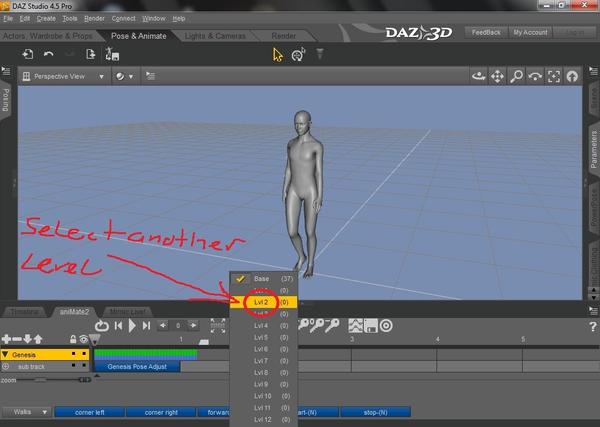Open the draw style sphere dropdown

point(124,76)
